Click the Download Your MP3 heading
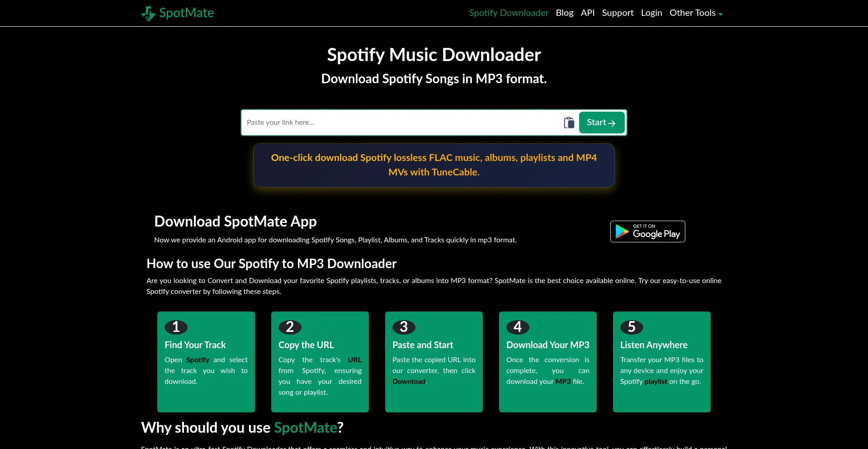 pos(548,345)
